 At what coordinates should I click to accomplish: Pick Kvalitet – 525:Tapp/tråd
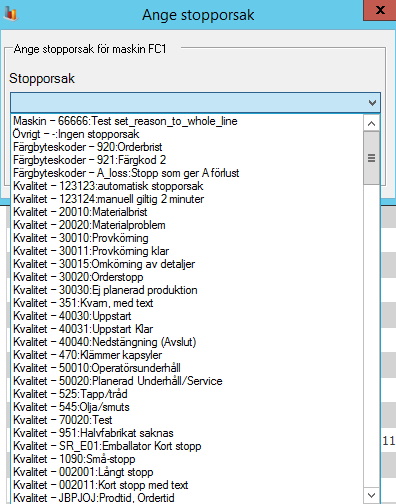pyautogui.click(x=187, y=394)
